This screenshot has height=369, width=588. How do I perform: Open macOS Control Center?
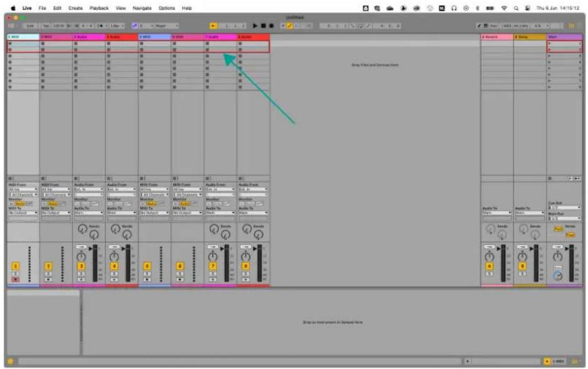tap(527, 8)
